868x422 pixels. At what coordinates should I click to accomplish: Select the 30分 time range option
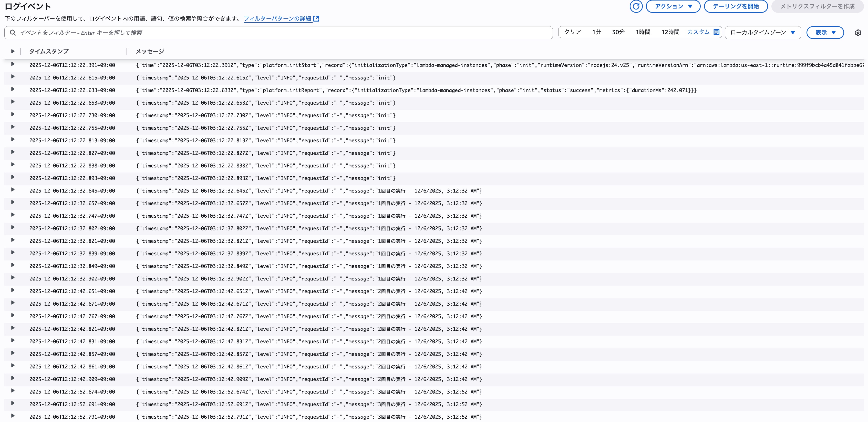click(619, 32)
